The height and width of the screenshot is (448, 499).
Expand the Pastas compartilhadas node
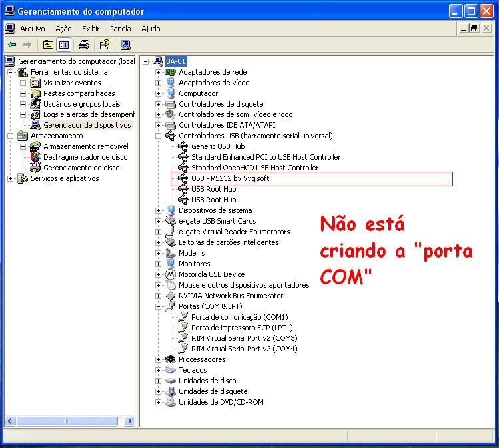click(x=23, y=93)
